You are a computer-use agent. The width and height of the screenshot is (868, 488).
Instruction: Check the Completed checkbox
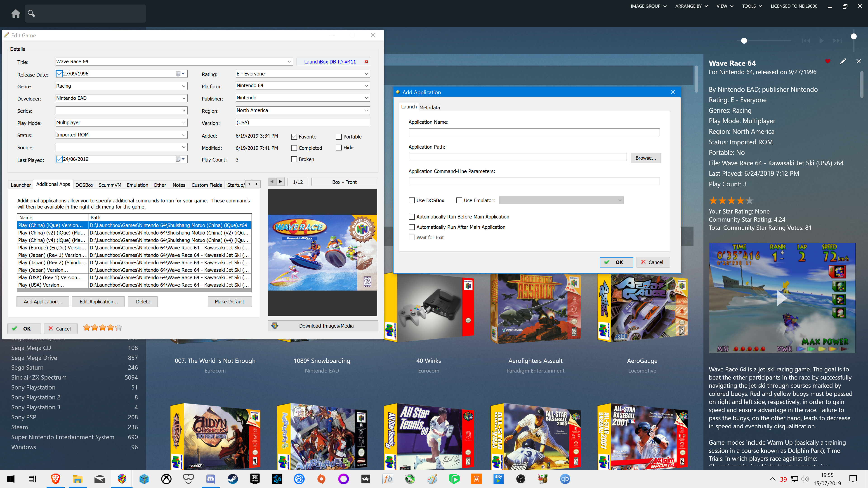[x=294, y=148]
